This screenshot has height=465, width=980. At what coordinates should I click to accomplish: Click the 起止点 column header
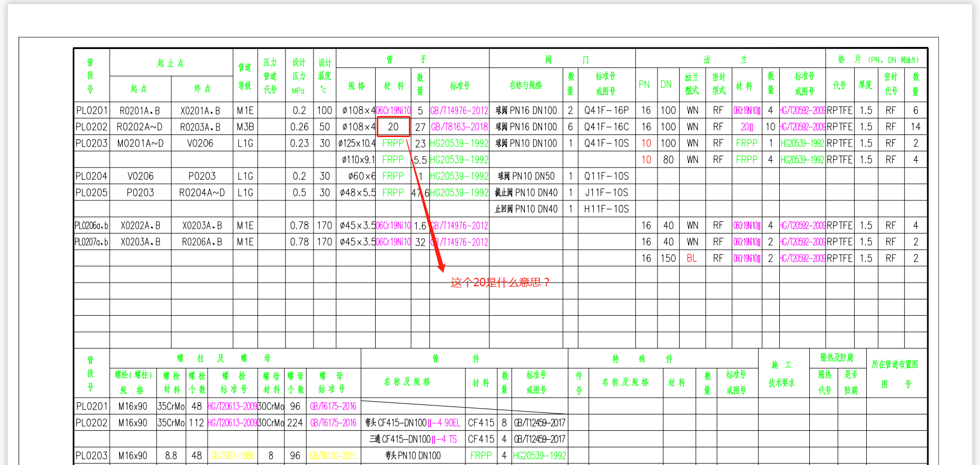pos(171,63)
